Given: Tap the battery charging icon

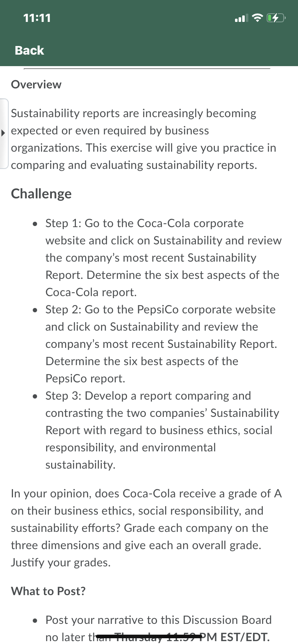Looking at the screenshot, I should tap(276, 18).
